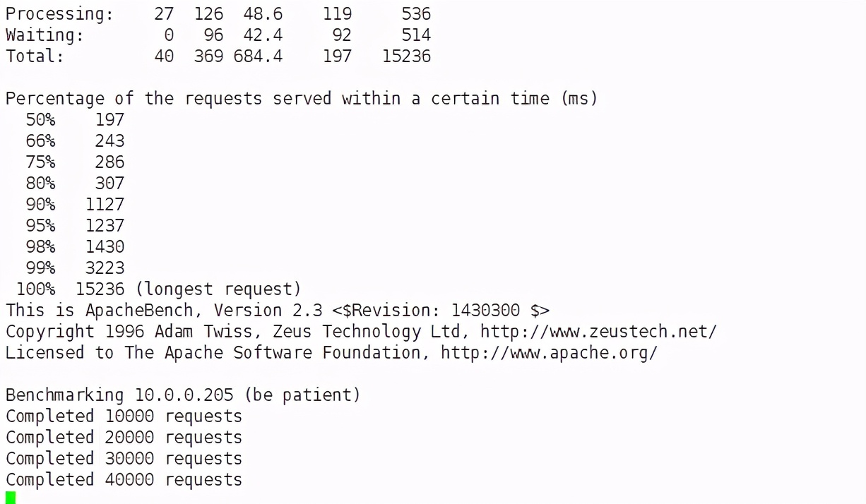Click the Total row max value 15236
The image size is (866, 504).
click(406, 56)
